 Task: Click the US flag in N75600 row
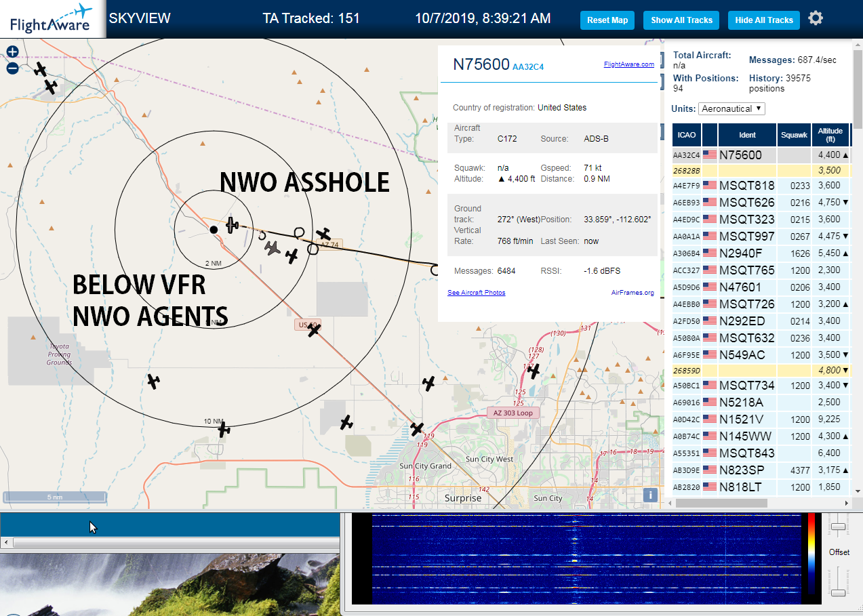(710, 155)
